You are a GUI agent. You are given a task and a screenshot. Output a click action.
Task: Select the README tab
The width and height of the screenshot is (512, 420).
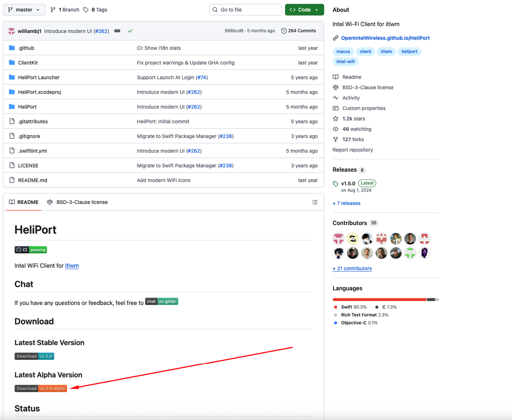23,202
